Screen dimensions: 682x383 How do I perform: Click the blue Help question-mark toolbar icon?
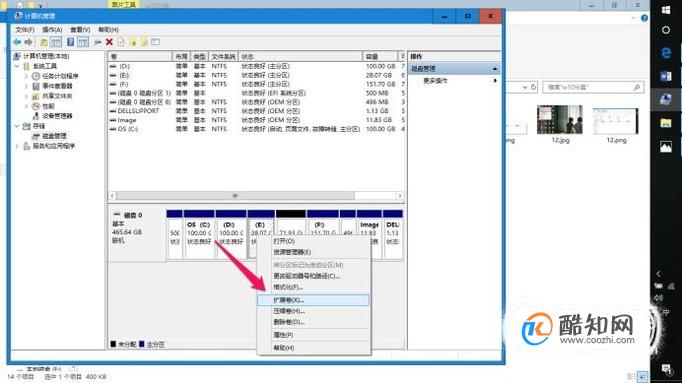pos(70,42)
